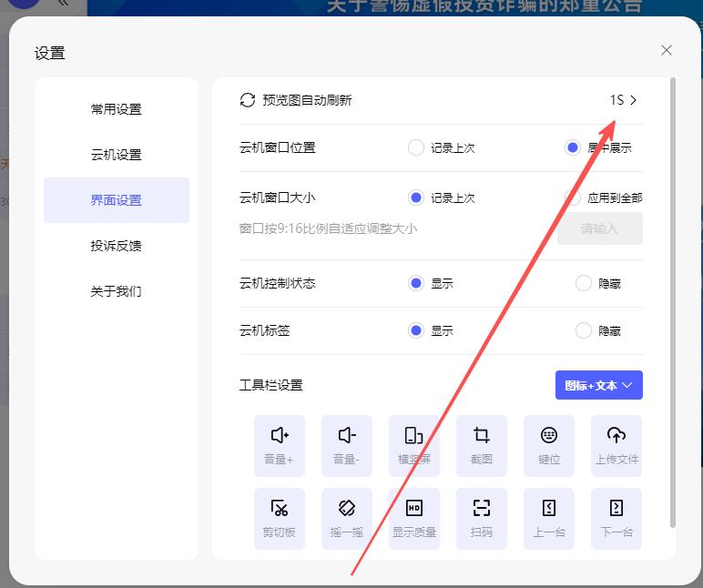The image size is (703, 588).
Task: Click the 云机窗口位置 label
Action: (x=277, y=147)
